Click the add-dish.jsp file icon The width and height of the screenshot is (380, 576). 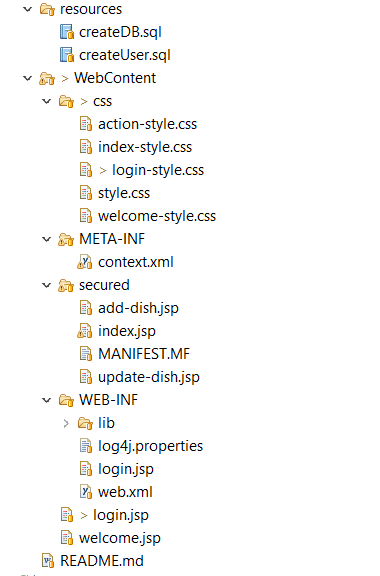[86, 308]
